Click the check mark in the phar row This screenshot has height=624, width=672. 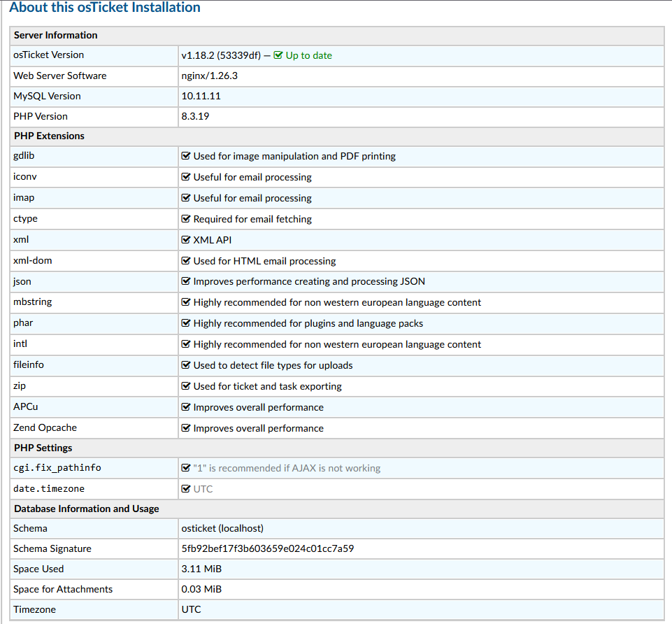click(x=186, y=323)
